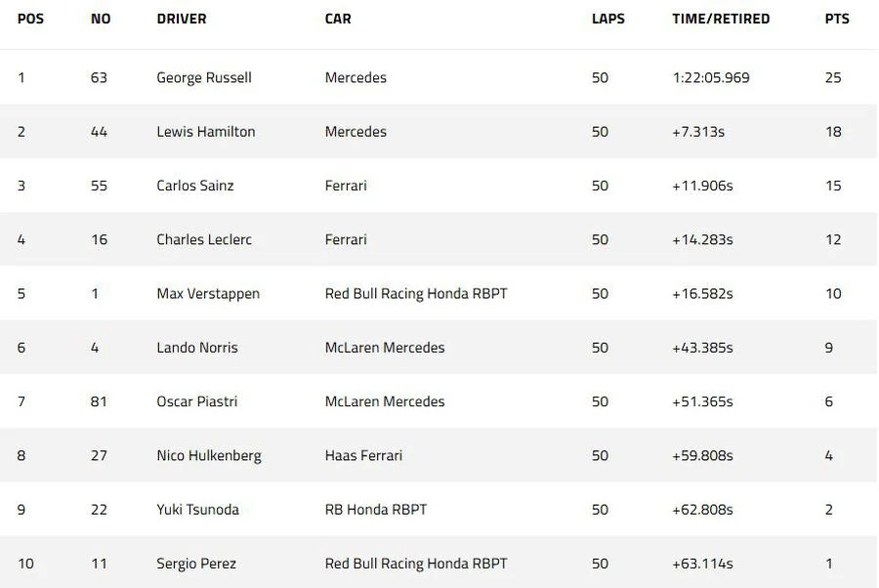Open George Russell driver link
Viewport: 879px width, 588px height.
click(x=204, y=78)
